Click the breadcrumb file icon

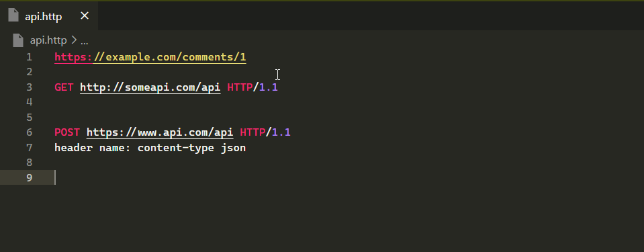pyautogui.click(x=18, y=40)
